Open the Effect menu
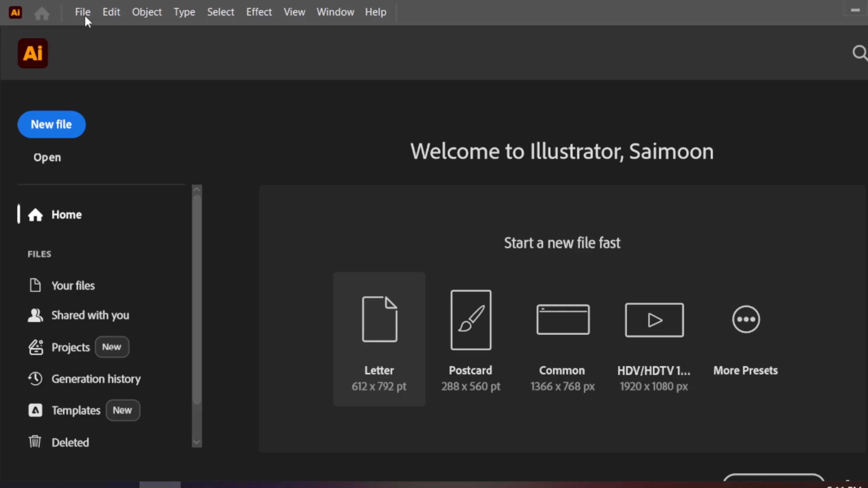Screen dimensions: 868x488 click(x=259, y=12)
